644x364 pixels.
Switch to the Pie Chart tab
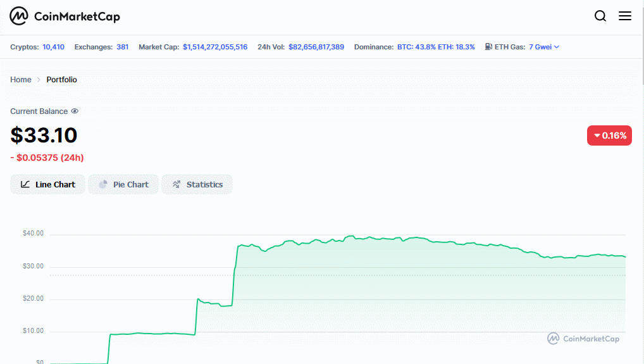(x=123, y=184)
